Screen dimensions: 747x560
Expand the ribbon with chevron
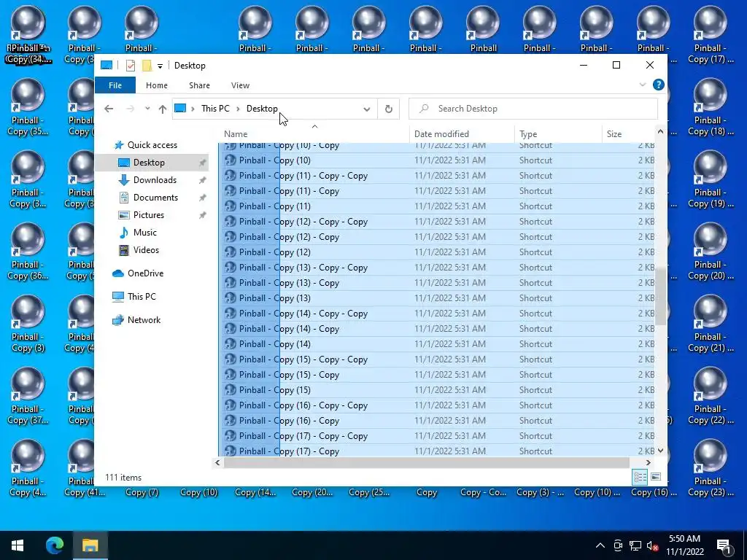(x=642, y=85)
